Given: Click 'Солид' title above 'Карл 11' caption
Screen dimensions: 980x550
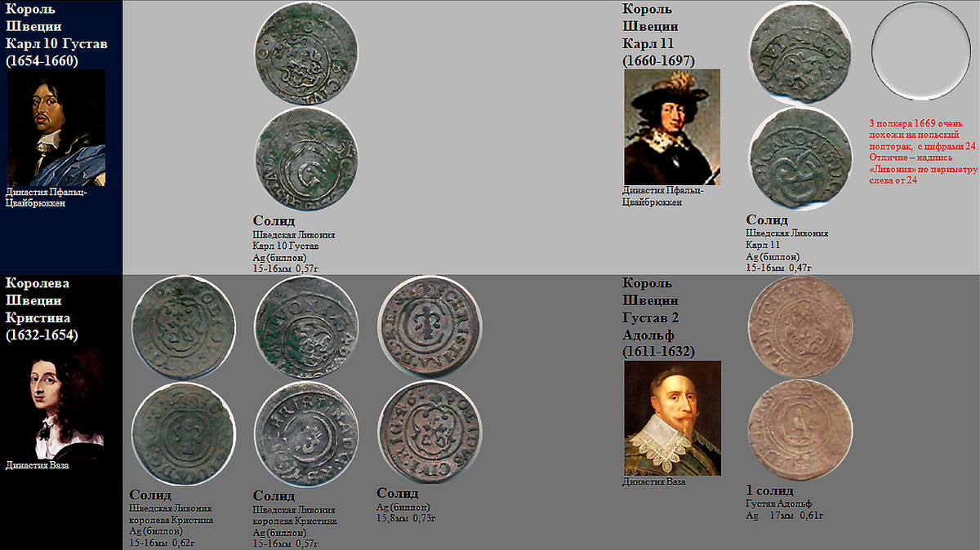Looking at the screenshot, I should pyautogui.click(x=767, y=220).
